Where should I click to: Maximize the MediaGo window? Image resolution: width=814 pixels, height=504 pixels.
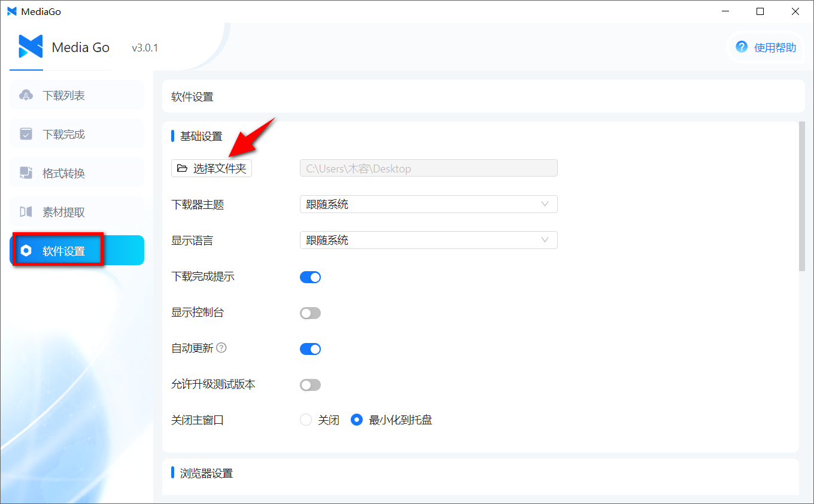point(760,11)
